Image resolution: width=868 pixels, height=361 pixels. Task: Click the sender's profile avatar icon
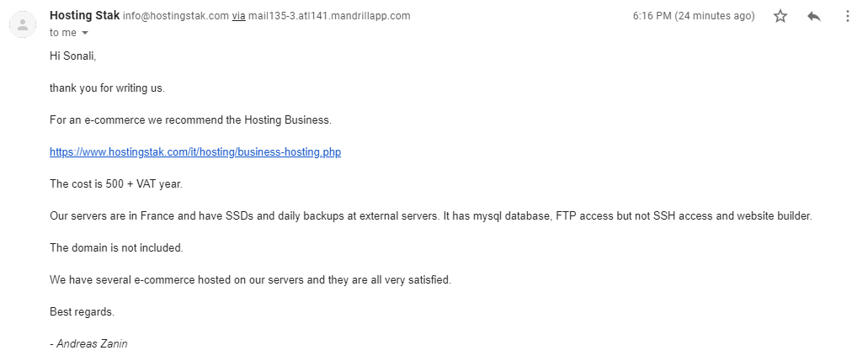[x=23, y=24]
